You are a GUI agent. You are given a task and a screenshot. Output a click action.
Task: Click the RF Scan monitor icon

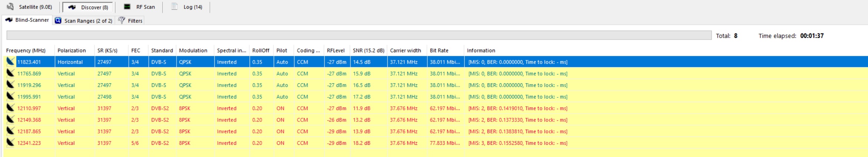coord(127,7)
